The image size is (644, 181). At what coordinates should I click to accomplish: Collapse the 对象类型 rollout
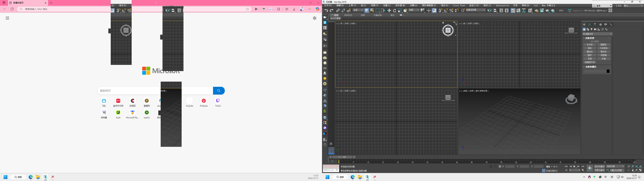[590, 38]
